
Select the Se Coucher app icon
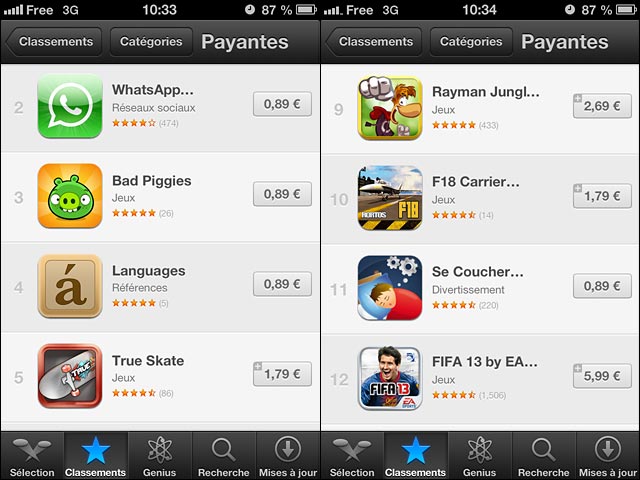coord(390,288)
